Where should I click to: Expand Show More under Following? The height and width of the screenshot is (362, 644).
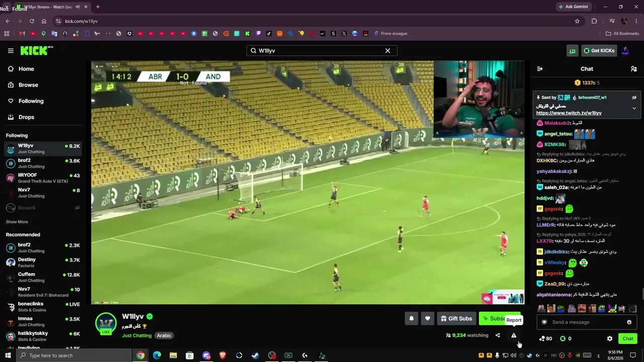17,222
